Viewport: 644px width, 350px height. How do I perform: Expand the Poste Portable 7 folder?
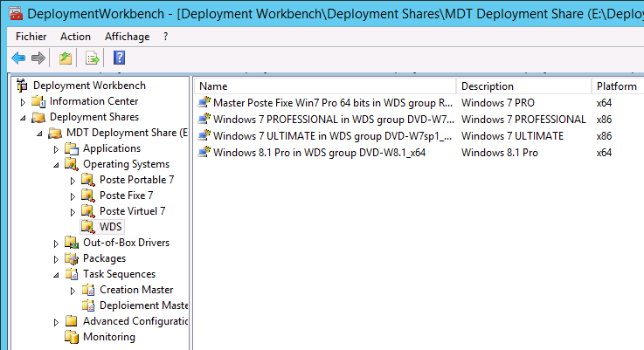[x=73, y=181]
